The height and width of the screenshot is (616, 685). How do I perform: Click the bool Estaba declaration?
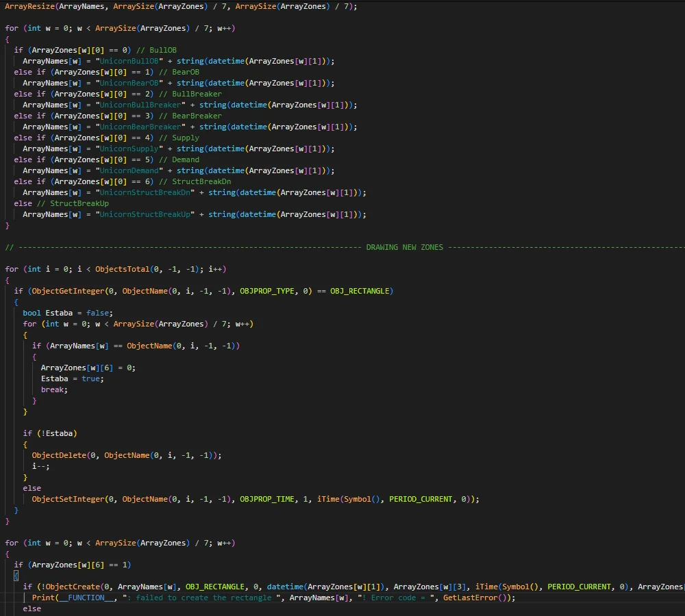(x=51, y=313)
